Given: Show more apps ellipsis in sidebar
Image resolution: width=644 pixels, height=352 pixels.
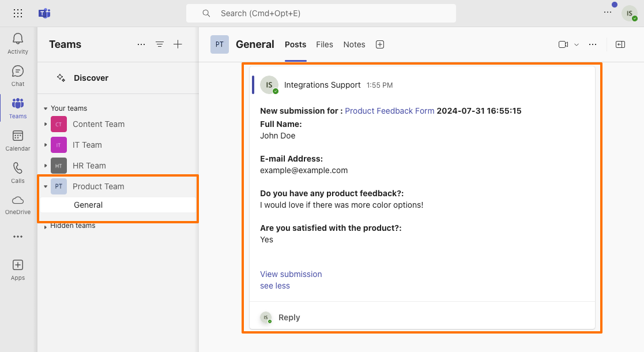Looking at the screenshot, I should coord(18,237).
